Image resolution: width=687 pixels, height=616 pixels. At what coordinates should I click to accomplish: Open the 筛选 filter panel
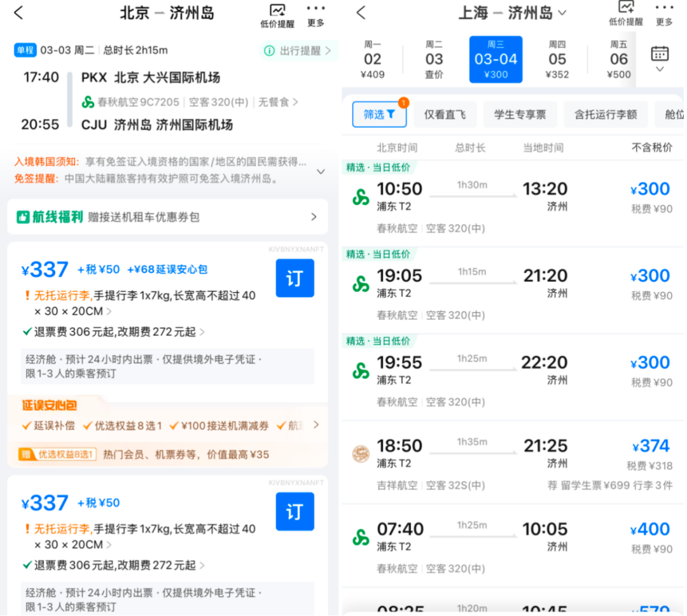coord(380,115)
